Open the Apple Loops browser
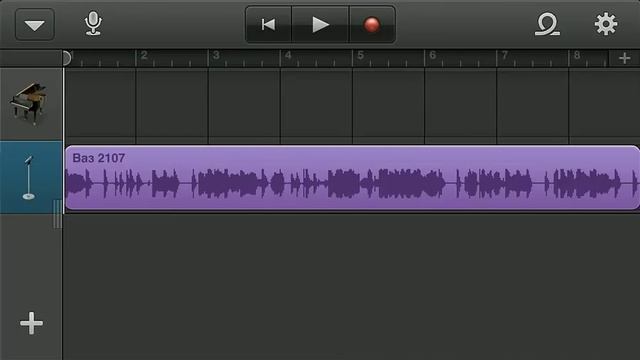The height and width of the screenshot is (360, 640). (x=547, y=24)
